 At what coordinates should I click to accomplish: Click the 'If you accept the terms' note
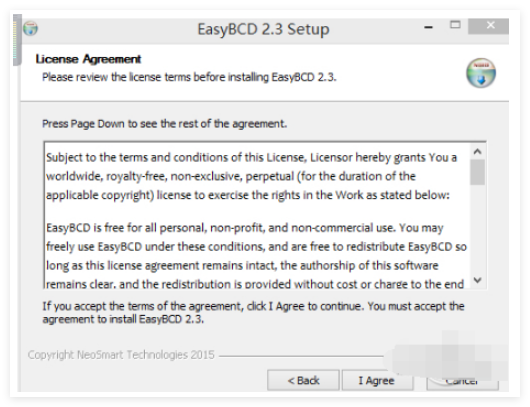(253, 312)
